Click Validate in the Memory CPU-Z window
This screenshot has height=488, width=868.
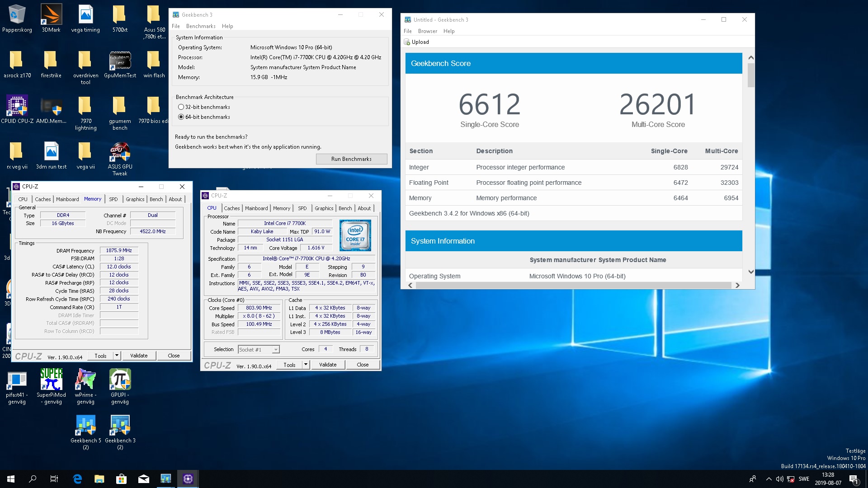tap(139, 356)
